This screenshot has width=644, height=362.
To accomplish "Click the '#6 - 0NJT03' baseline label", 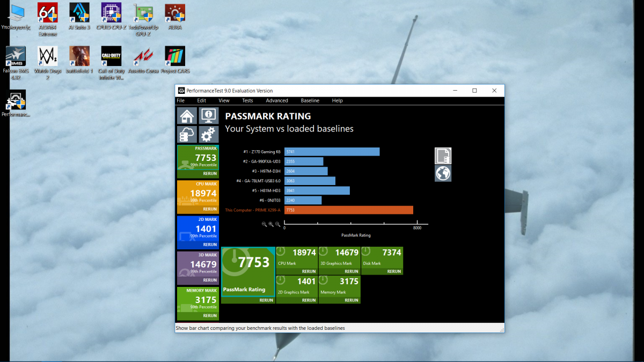I will (x=270, y=200).
